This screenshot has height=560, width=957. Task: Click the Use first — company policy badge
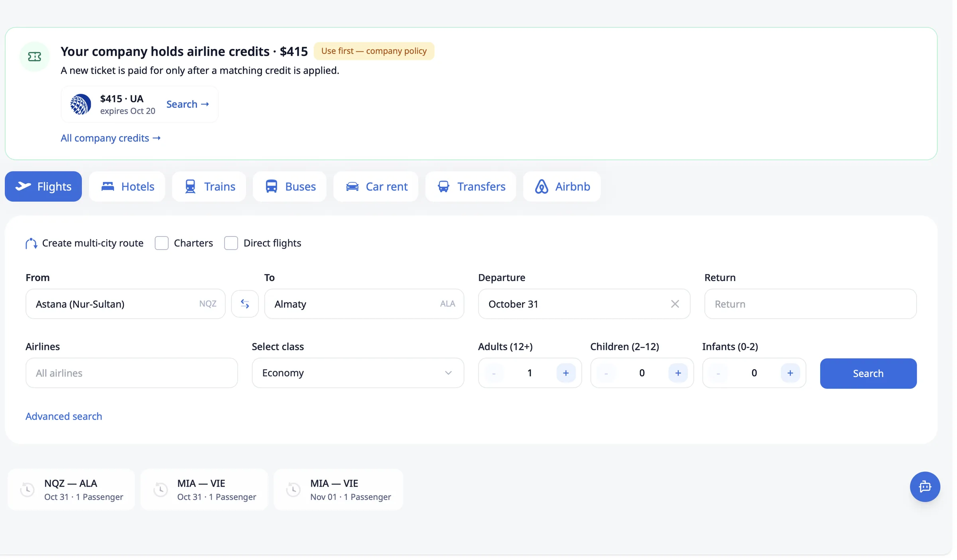tap(374, 51)
